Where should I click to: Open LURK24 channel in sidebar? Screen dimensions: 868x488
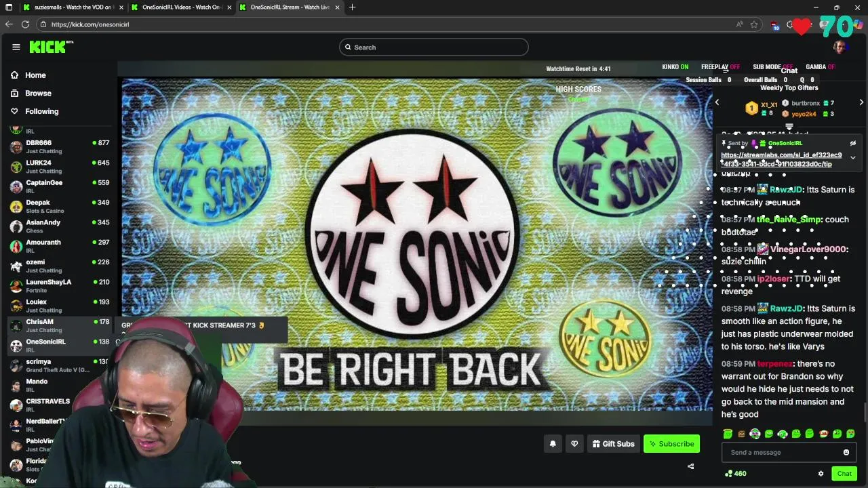click(60, 167)
